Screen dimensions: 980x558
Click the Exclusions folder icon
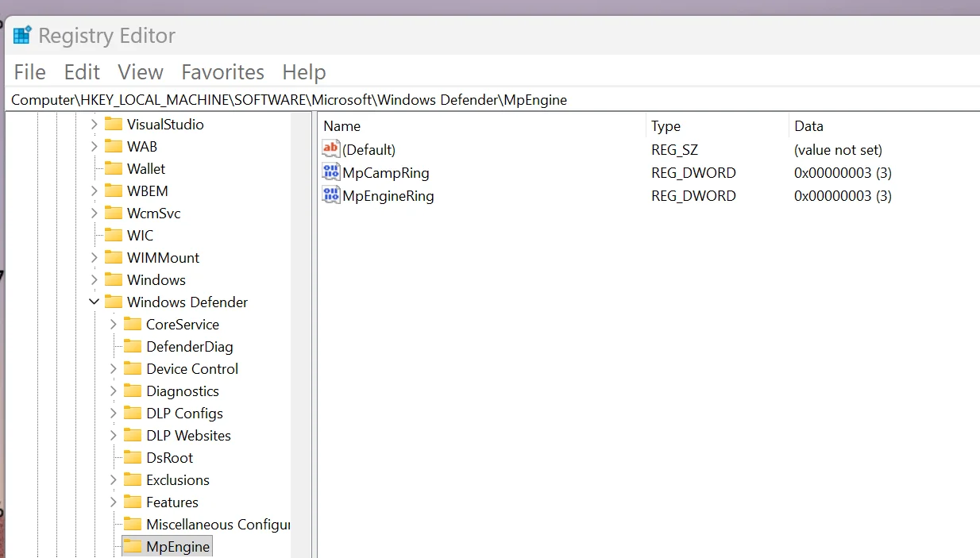pos(133,479)
